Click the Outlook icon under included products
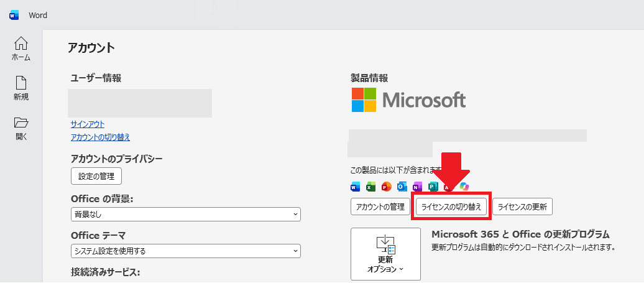Viewport: 644px width, 283px height. (402, 187)
